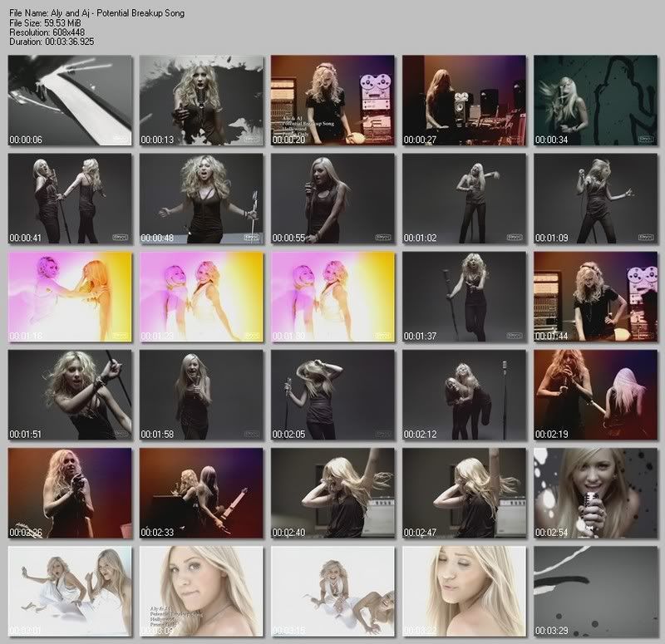Click the Resolution 608x448 text
Screen dimensions: 665x644
pyautogui.click(x=47, y=32)
